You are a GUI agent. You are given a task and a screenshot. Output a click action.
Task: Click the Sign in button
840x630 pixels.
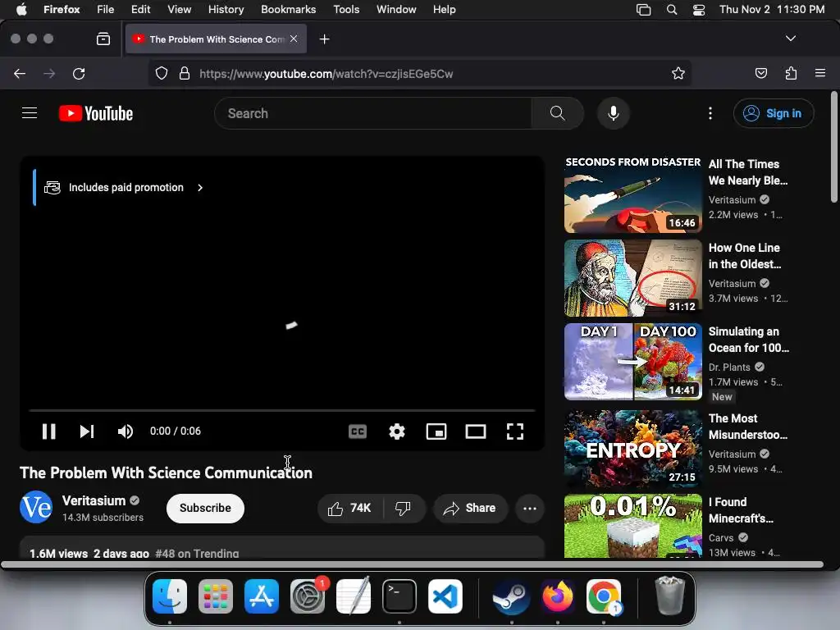click(x=774, y=113)
